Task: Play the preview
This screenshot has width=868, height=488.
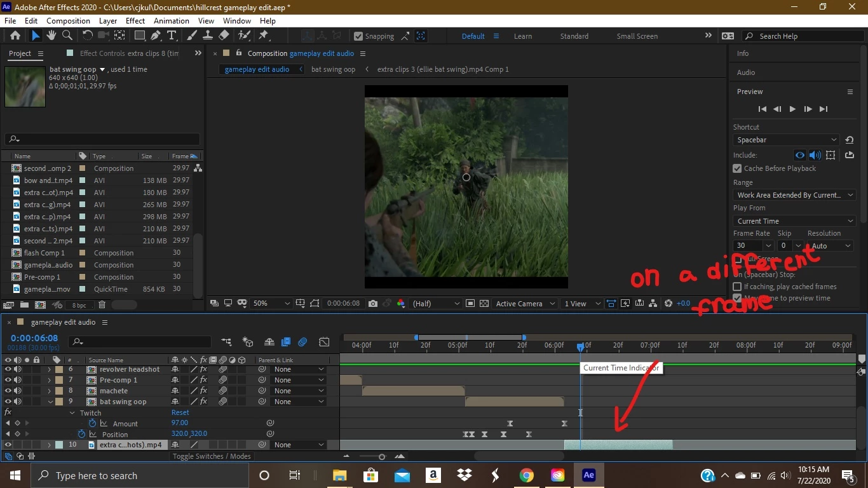Action: coord(792,109)
